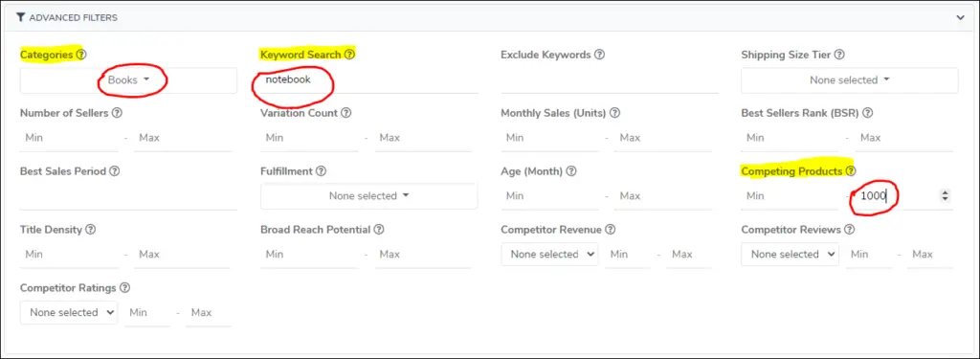Viewport: 980px width, 359px height.
Task: Focus the Monthly Sales Min field
Action: point(549,138)
